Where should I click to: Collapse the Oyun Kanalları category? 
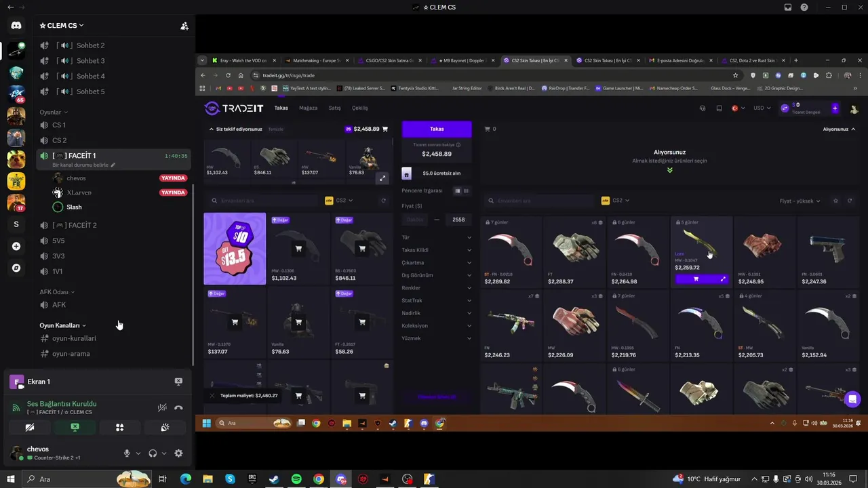[62, 325]
